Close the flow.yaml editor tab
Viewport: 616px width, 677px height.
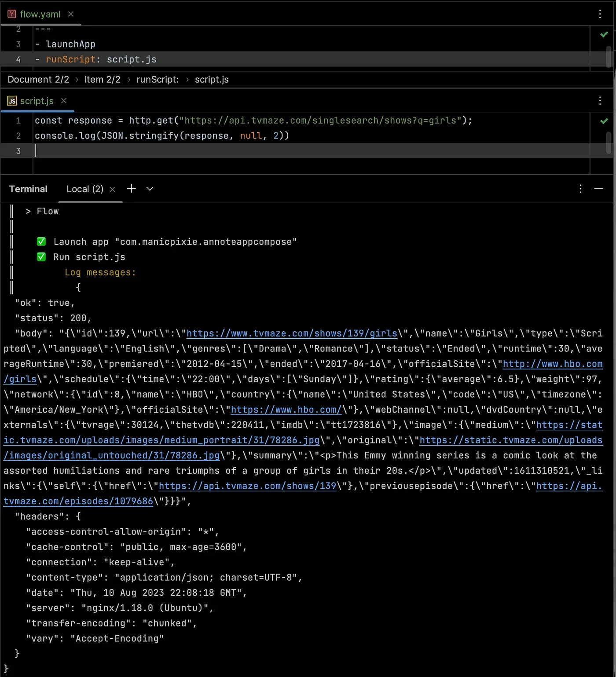(70, 14)
